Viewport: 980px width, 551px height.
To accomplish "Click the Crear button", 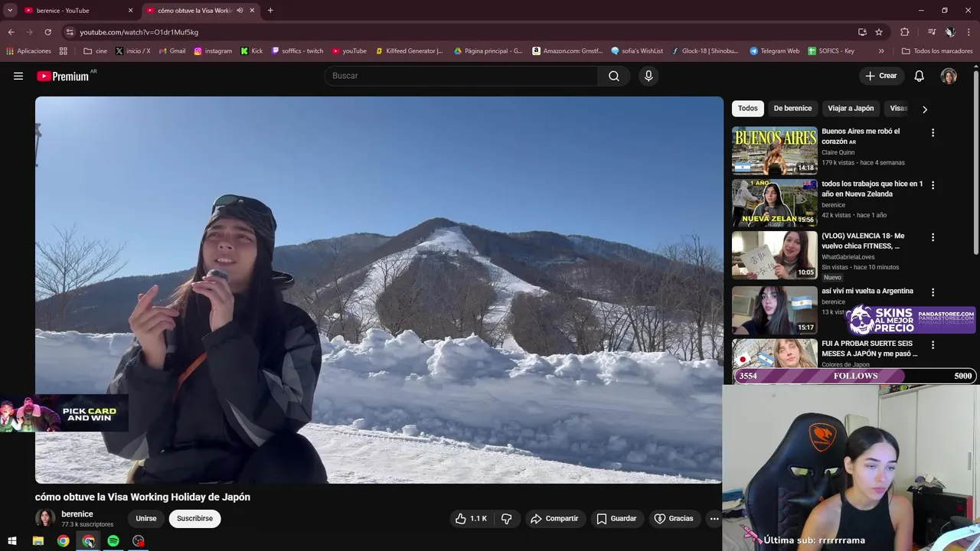I will click(x=880, y=76).
